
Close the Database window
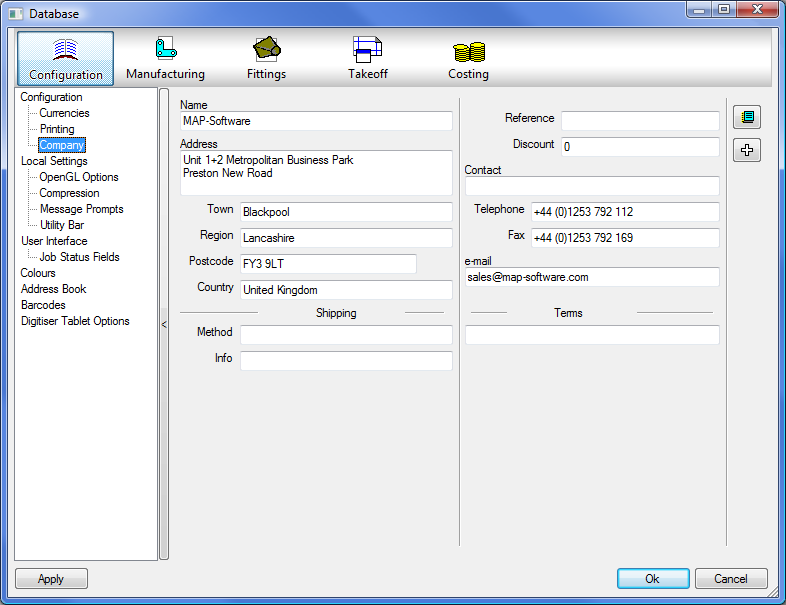click(x=757, y=10)
